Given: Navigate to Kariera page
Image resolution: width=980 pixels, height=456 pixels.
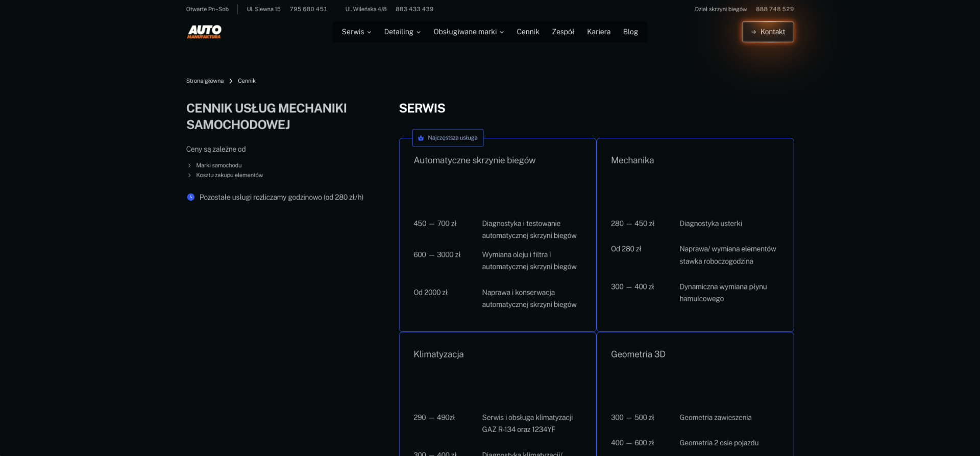Looking at the screenshot, I should pos(598,32).
